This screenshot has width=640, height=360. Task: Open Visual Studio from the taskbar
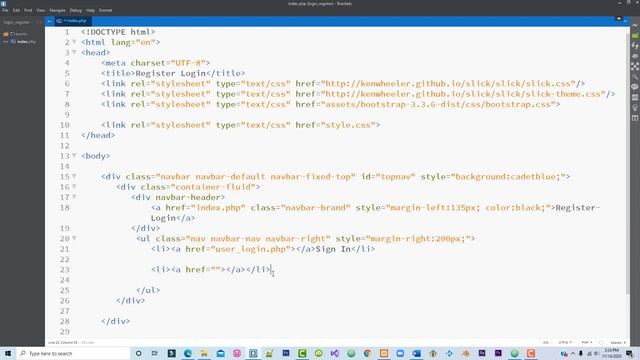(x=335, y=353)
